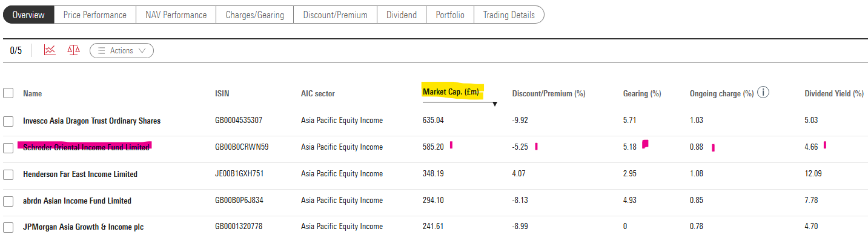The height and width of the screenshot is (246, 868).
Task: Click the Ongoing charge info icon
Action: [763, 93]
